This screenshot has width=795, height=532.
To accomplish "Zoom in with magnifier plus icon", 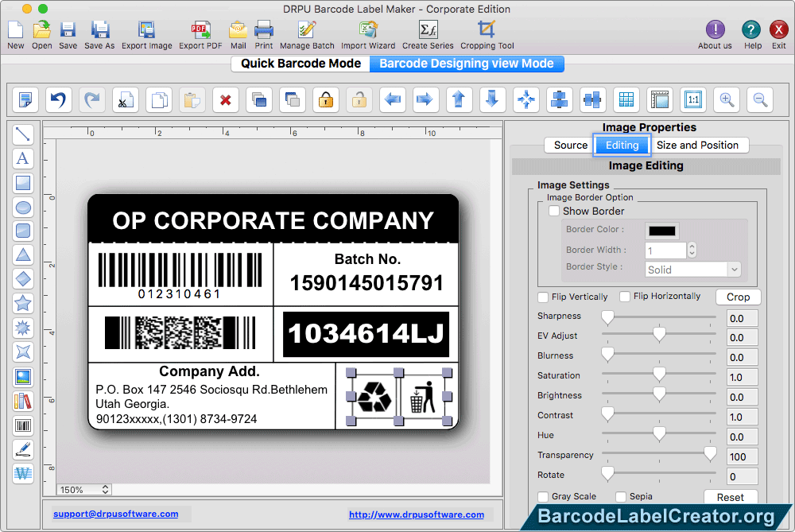I will 727,99.
